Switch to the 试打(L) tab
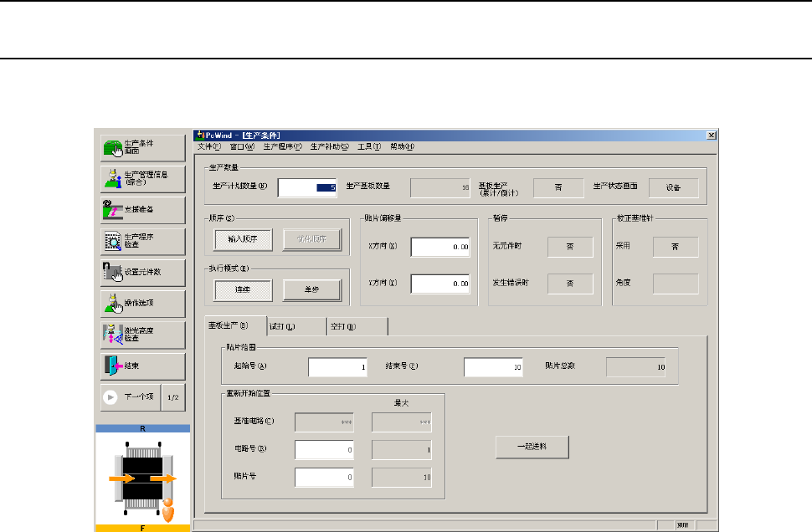 297,326
